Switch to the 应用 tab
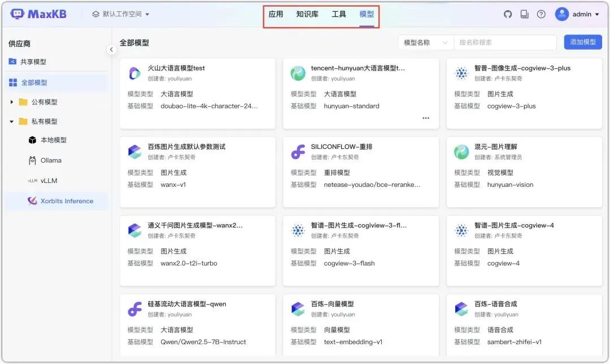This screenshot has width=610, height=364. click(276, 14)
